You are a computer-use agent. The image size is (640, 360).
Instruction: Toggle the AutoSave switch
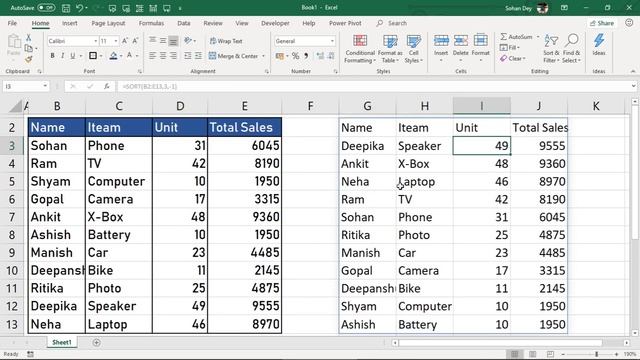(46, 8)
